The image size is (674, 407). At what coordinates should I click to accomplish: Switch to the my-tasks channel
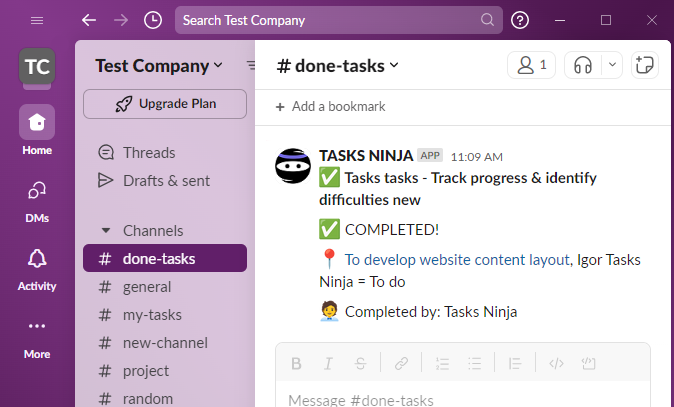(x=151, y=315)
